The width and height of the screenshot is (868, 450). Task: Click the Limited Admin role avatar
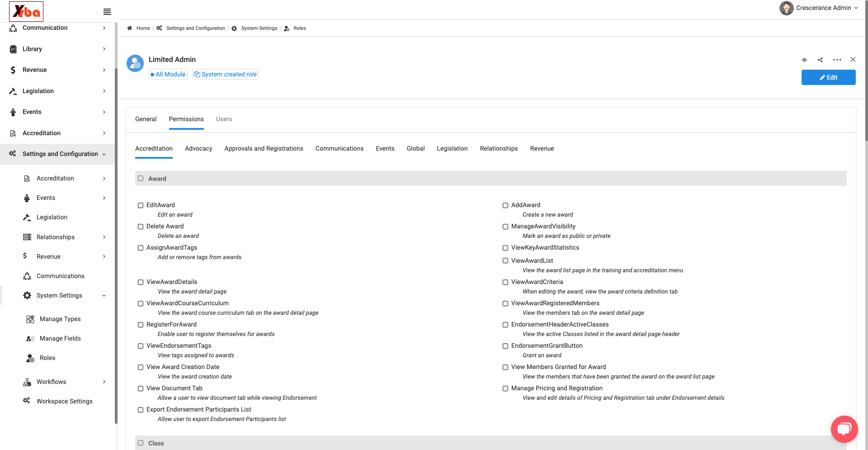tap(135, 63)
